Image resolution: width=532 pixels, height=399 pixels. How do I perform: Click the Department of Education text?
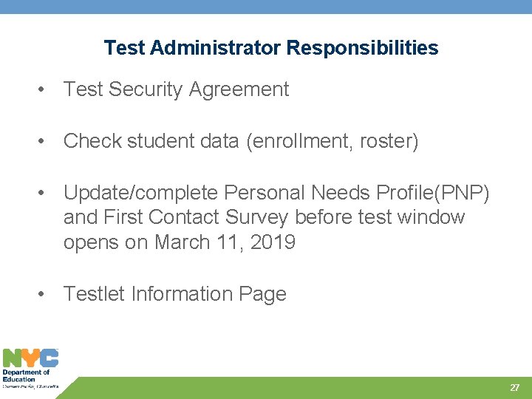26,375
